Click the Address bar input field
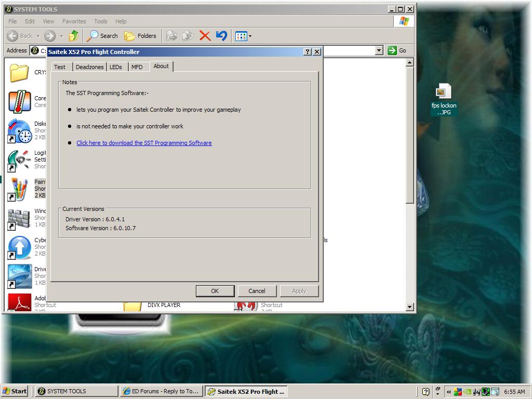The height and width of the screenshot is (399, 532). pos(206,50)
